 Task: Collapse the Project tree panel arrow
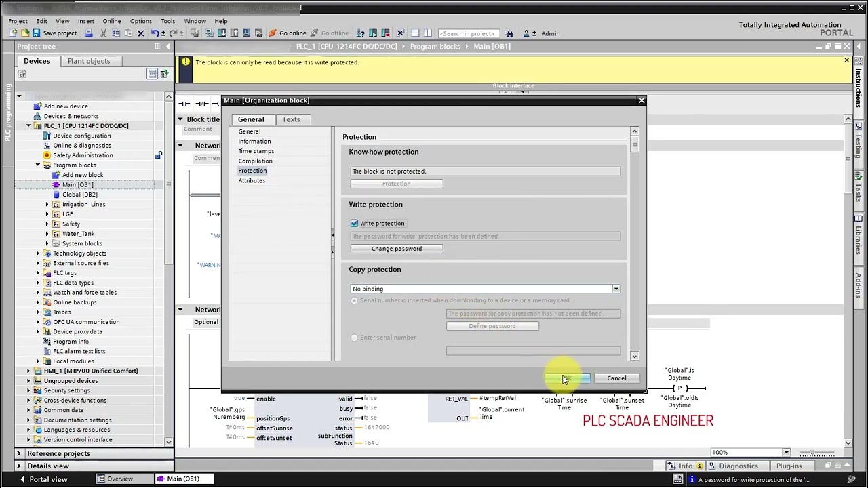coord(167,46)
